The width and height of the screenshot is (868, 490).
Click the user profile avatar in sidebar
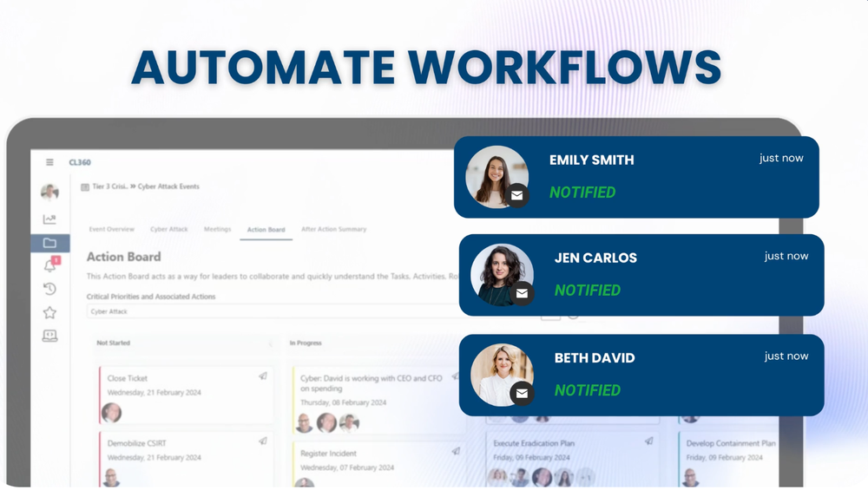point(49,192)
